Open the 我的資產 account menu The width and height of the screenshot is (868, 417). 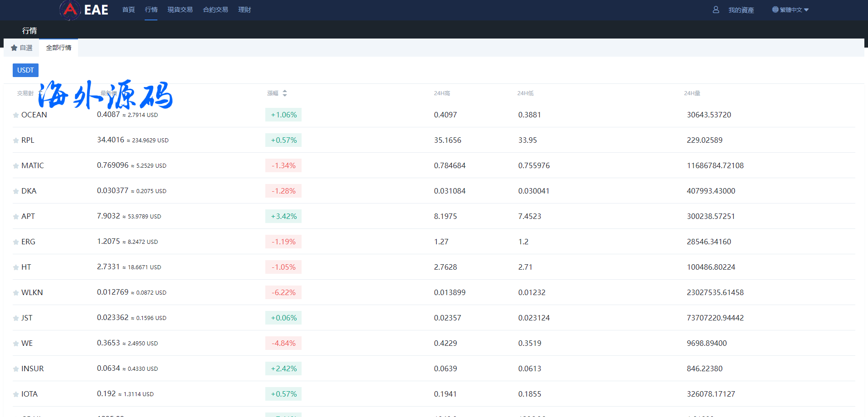tap(741, 10)
